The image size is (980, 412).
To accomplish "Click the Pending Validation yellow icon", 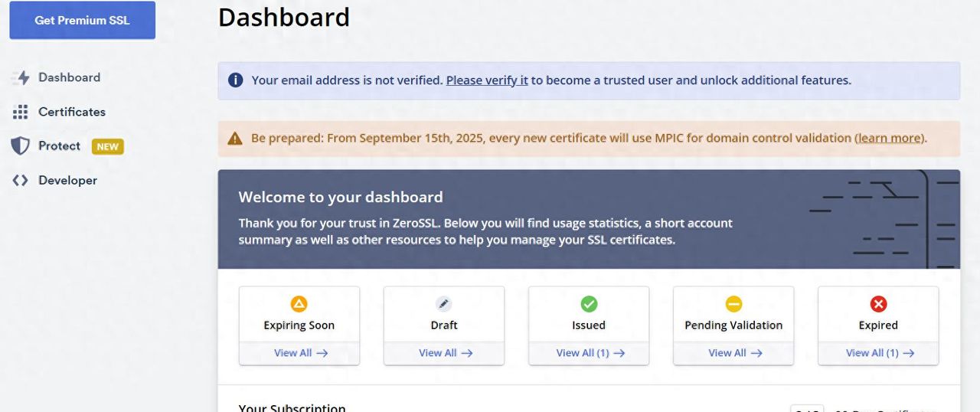I will [x=733, y=304].
